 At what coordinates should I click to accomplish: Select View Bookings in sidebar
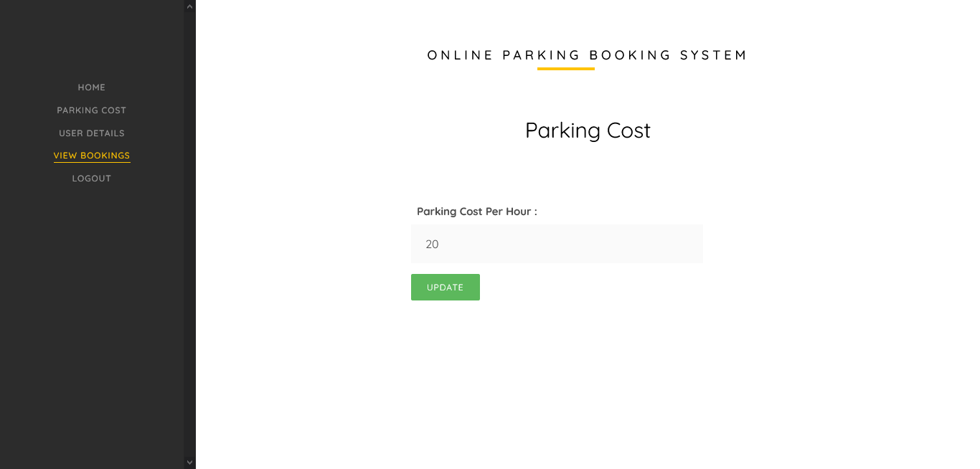(x=91, y=156)
